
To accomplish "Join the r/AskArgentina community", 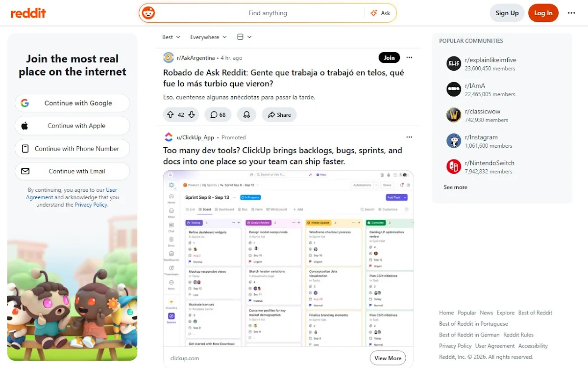I will tap(389, 57).
